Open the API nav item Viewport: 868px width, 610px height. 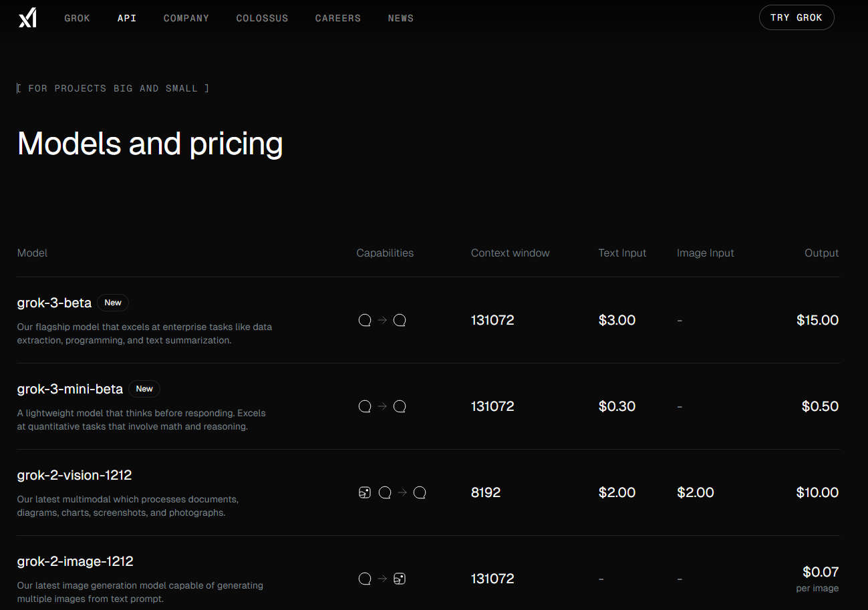127,18
